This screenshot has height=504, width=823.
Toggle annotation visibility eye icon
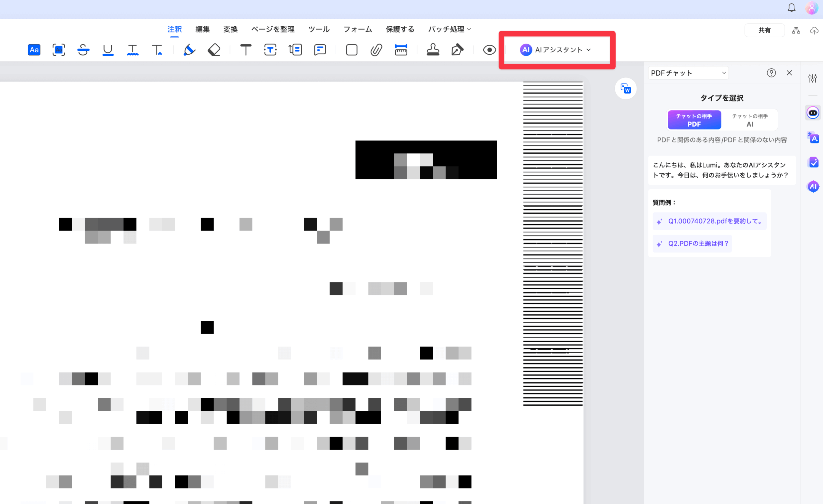click(x=489, y=50)
